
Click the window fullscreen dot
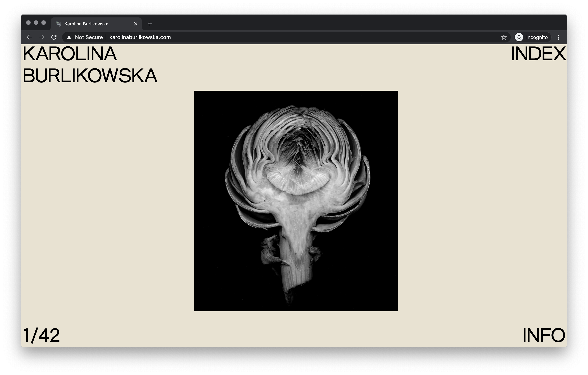pos(43,23)
